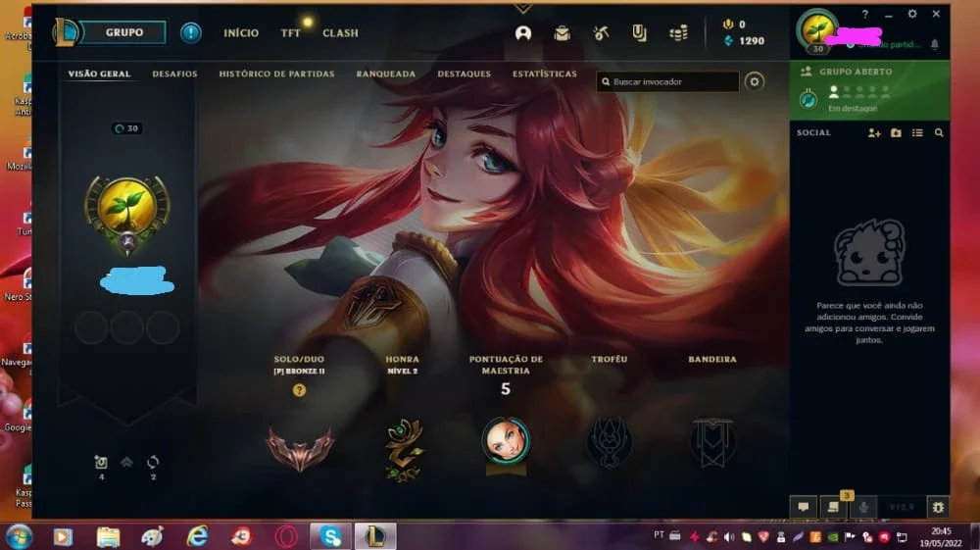The height and width of the screenshot is (550, 980).
Task: Click the bug report icon
Action: point(938,508)
